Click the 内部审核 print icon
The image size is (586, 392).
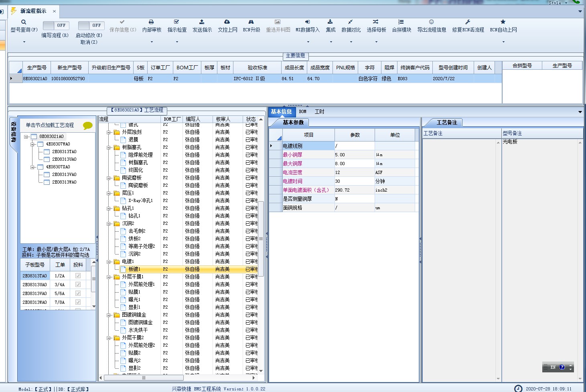coord(151,22)
